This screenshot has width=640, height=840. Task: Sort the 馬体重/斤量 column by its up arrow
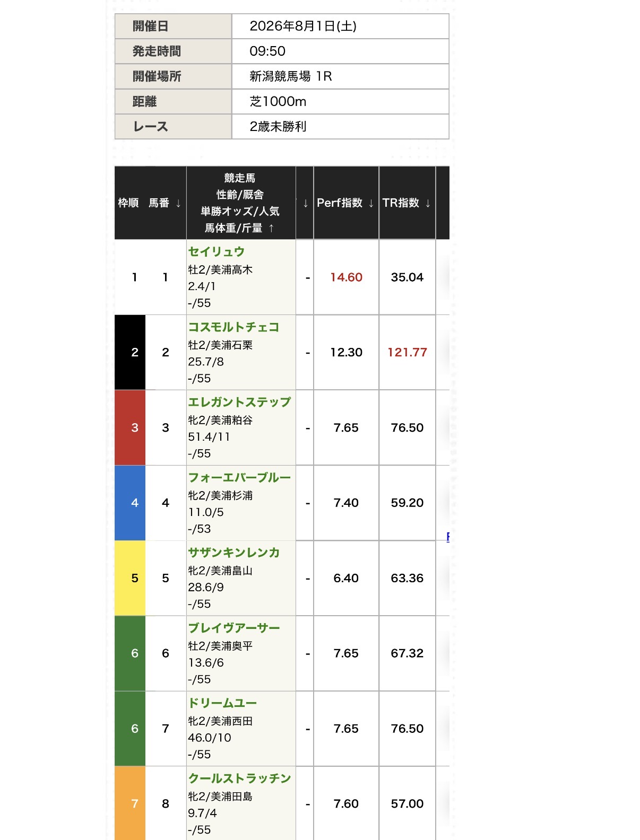(x=271, y=228)
